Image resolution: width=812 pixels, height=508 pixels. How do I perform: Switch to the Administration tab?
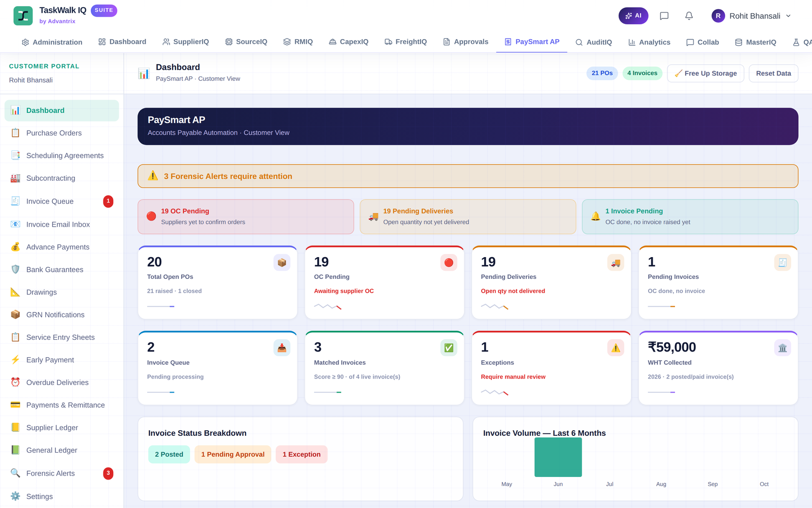[x=52, y=42]
